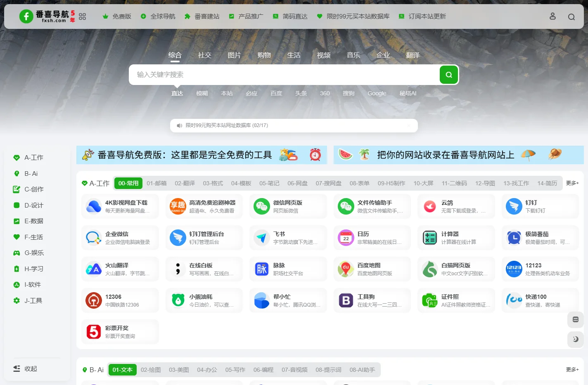Open the 把你的网站收录 banner
Screen dimensions: 588x385
point(458,155)
